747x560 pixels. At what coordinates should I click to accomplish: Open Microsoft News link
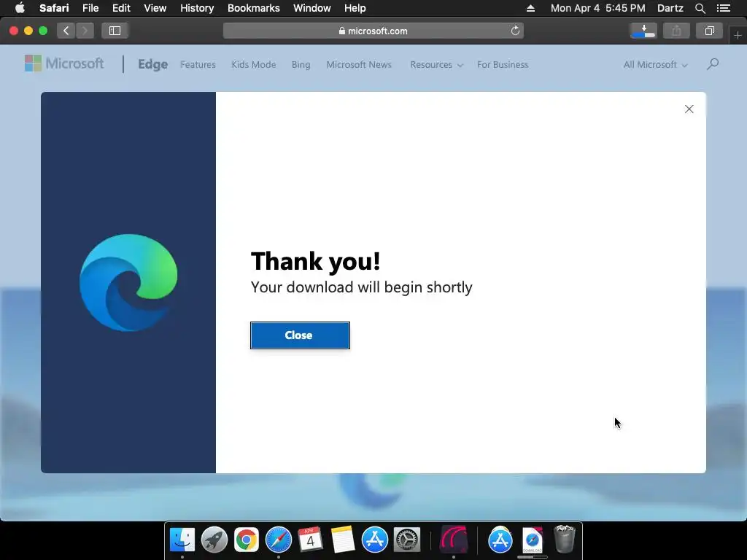coord(359,65)
